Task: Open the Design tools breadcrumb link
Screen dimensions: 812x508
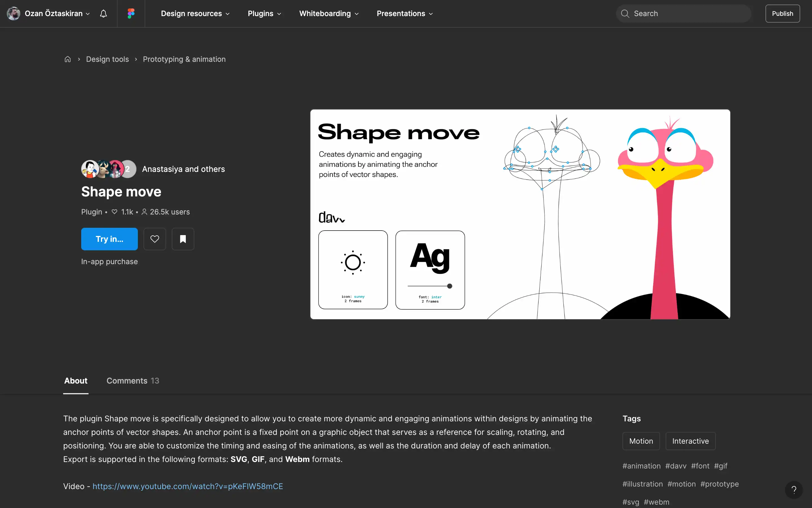Action: [107, 59]
